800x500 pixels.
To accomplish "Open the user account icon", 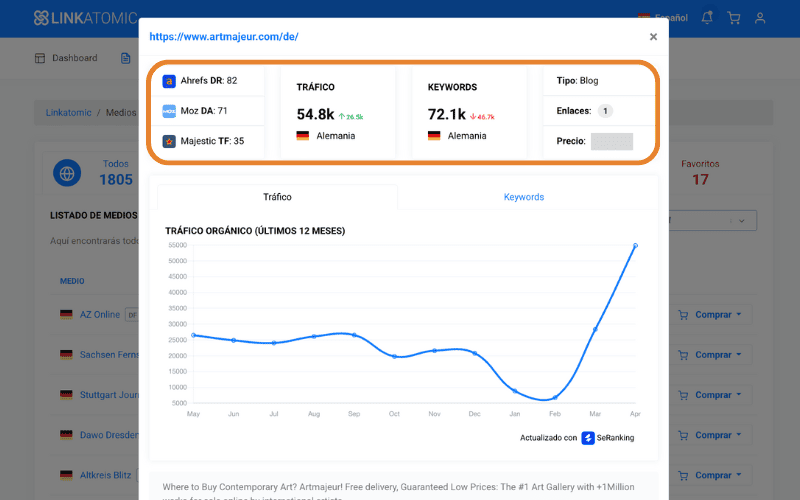I will click(x=760, y=18).
